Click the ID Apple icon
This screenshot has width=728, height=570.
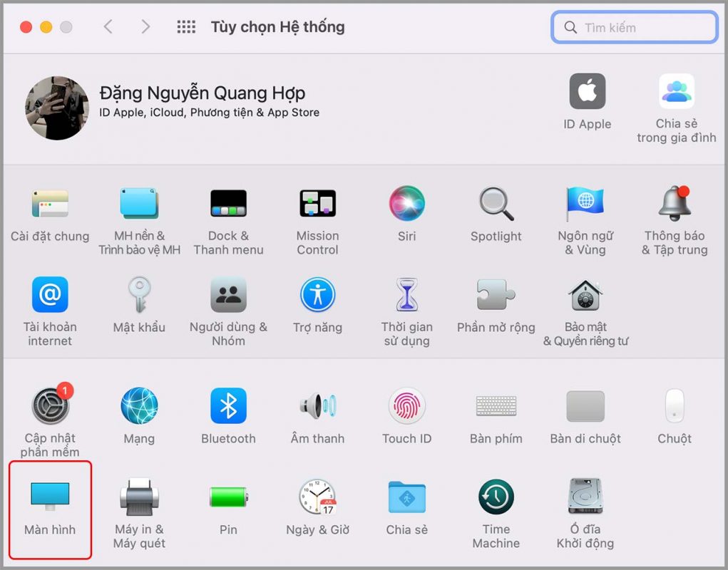coord(587,92)
